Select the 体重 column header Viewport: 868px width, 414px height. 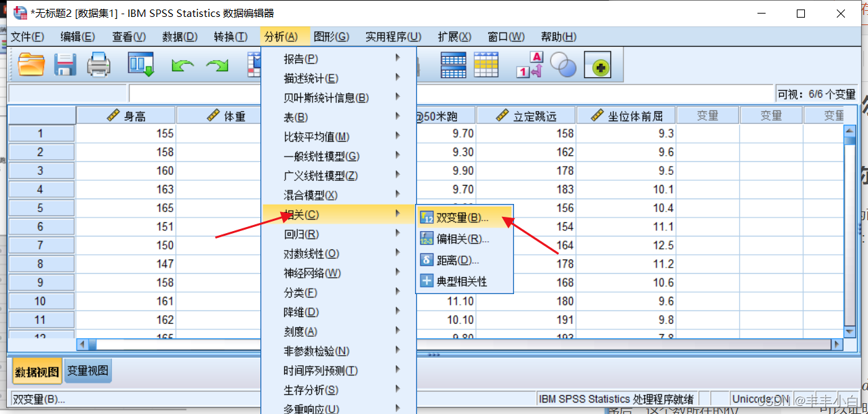pos(219,116)
